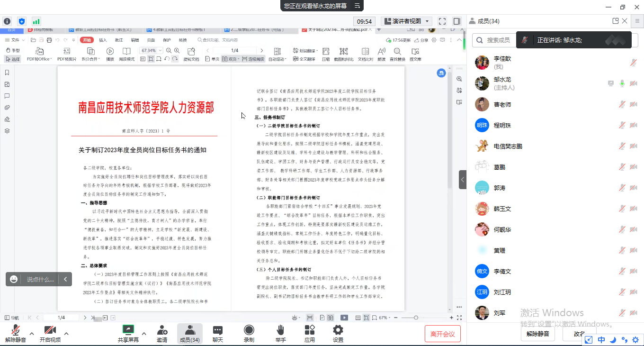The image size is (644, 346).
Task: Click the meeting info icon at top left
Action: (x=7, y=21)
